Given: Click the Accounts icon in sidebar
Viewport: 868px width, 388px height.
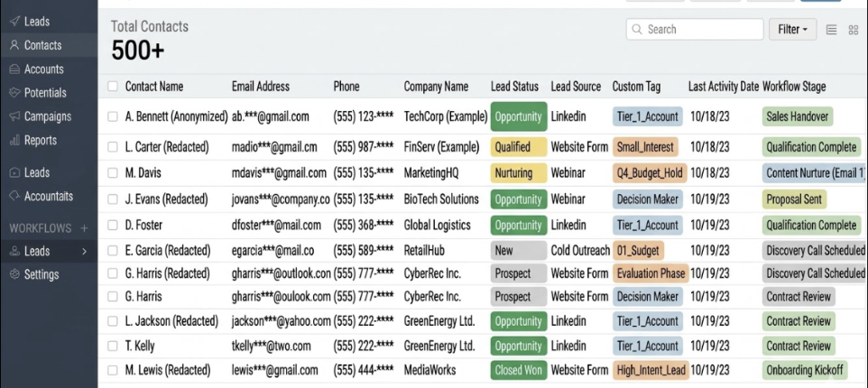Looking at the screenshot, I should pos(15,69).
